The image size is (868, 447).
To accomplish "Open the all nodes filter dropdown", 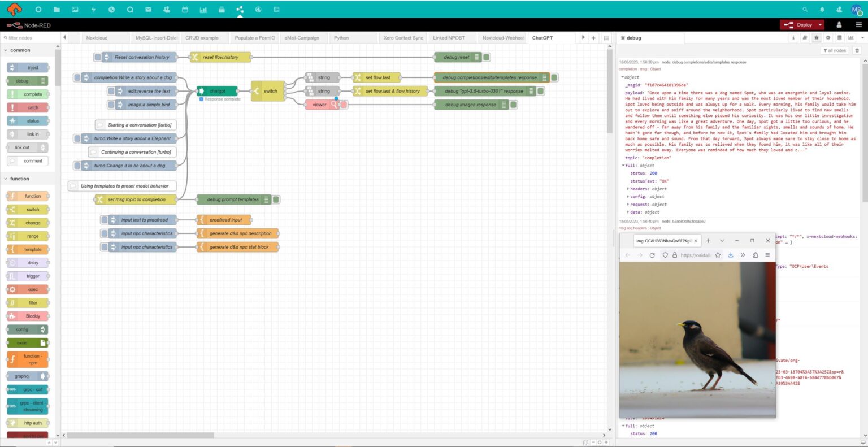I will [x=835, y=50].
